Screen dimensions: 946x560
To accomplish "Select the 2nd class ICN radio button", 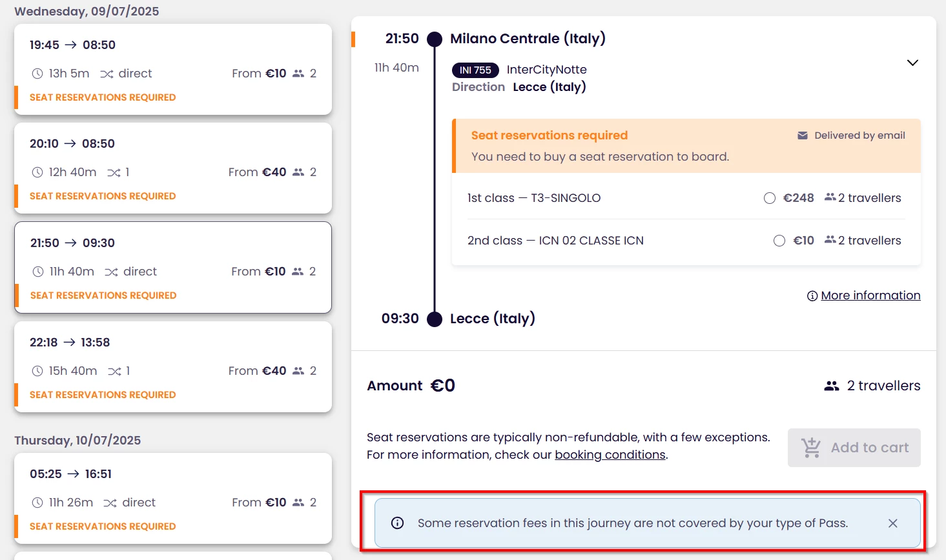I will click(x=779, y=241).
